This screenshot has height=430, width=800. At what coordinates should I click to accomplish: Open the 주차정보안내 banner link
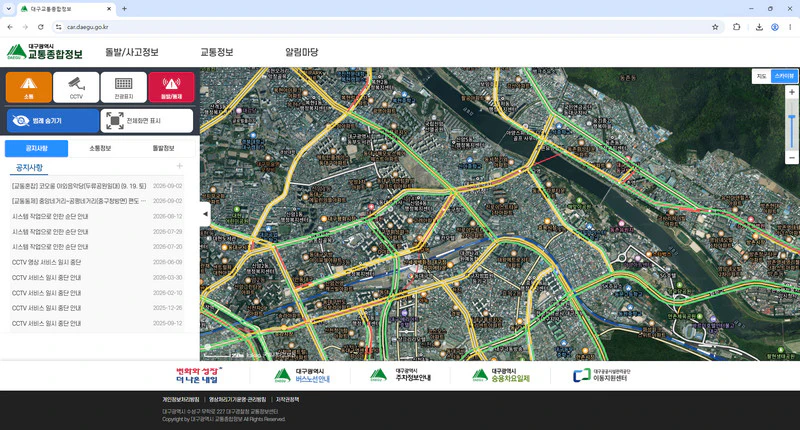(401, 375)
